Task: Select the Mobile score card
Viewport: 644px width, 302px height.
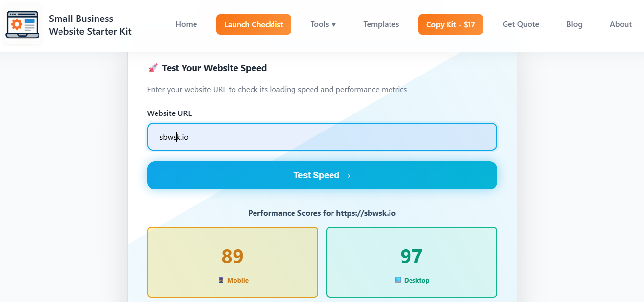Action: point(233,262)
